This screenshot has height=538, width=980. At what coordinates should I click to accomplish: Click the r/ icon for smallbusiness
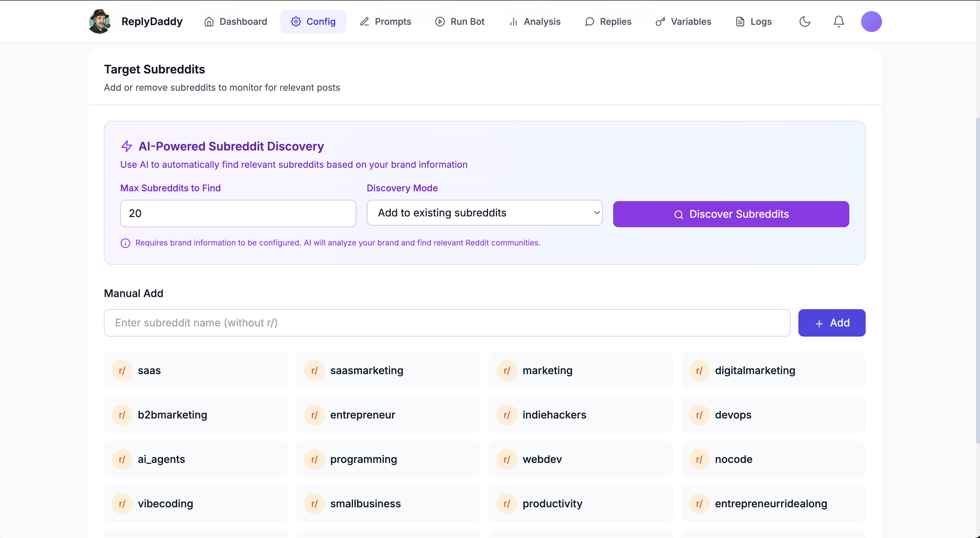coord(314,504)
